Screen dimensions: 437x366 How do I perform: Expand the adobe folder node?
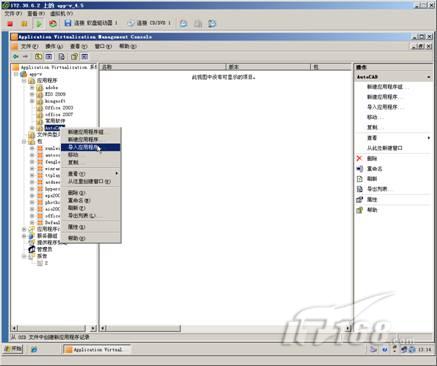point(32,88)
